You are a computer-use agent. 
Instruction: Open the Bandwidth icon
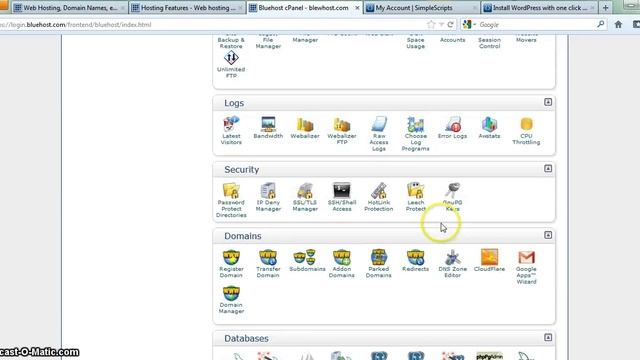click(x=268, y=127)
